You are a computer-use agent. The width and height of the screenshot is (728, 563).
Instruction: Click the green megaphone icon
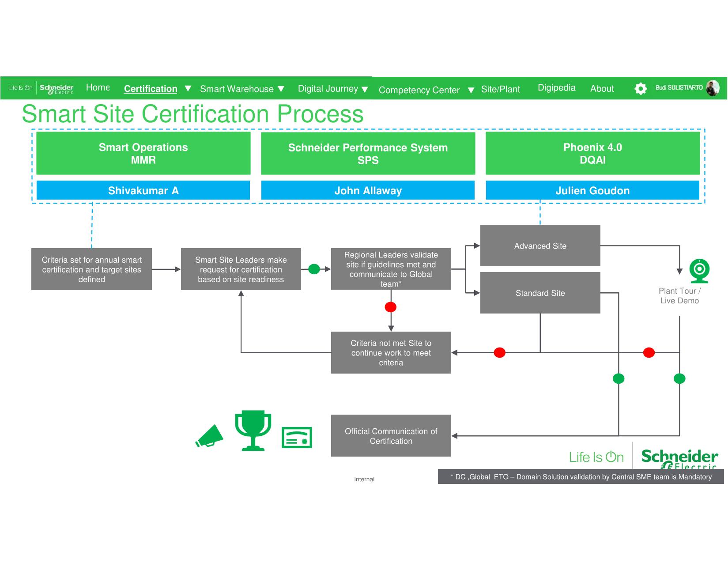point(209,436)
